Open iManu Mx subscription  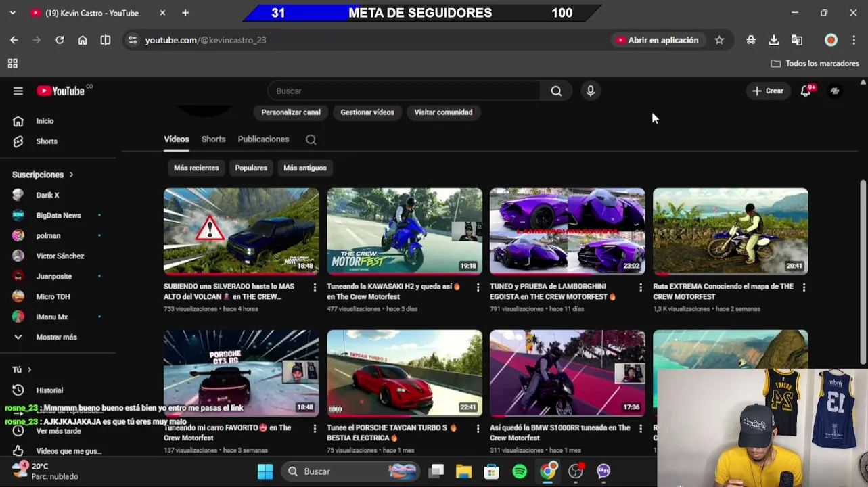click(x=52, y=317)
